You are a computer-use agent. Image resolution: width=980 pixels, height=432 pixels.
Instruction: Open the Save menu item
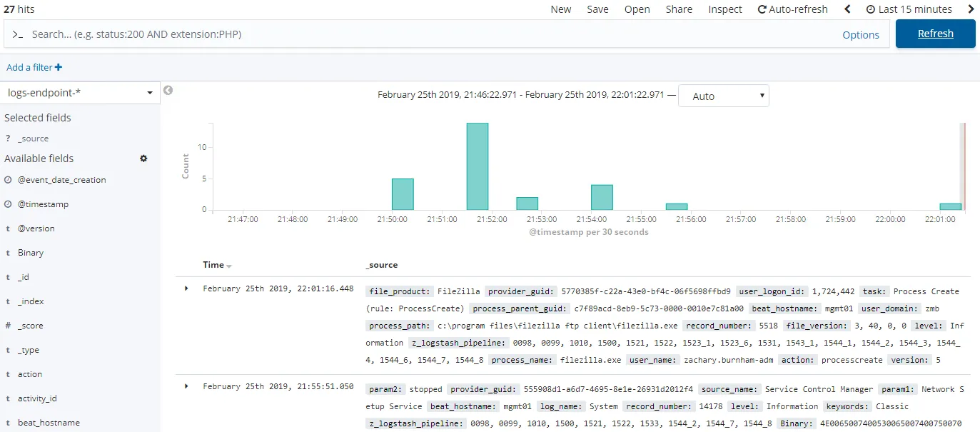597,9
